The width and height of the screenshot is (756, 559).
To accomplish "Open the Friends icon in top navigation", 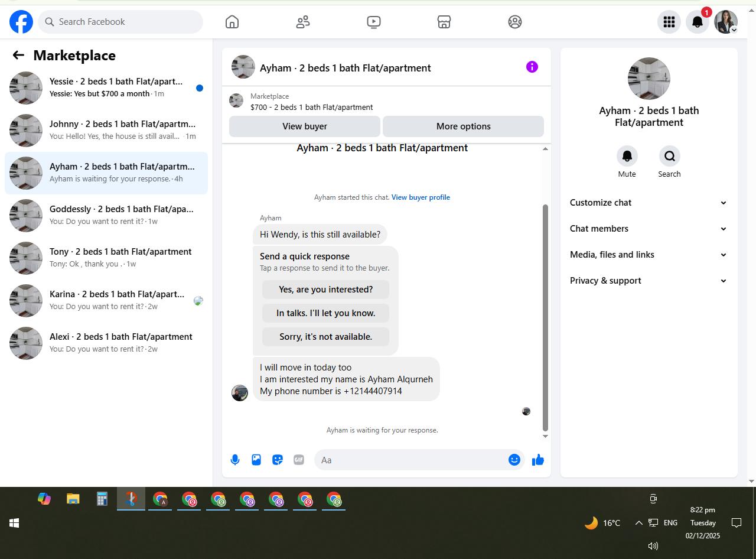I will point(303,22).
